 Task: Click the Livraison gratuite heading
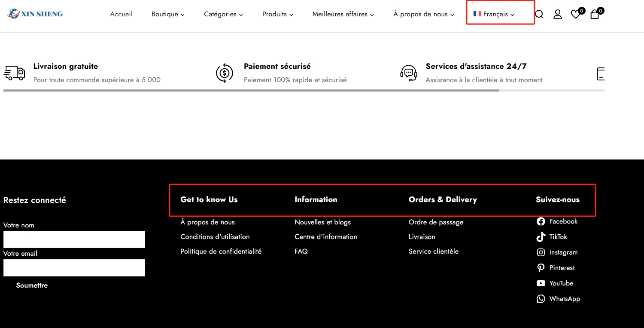point(66,66)
